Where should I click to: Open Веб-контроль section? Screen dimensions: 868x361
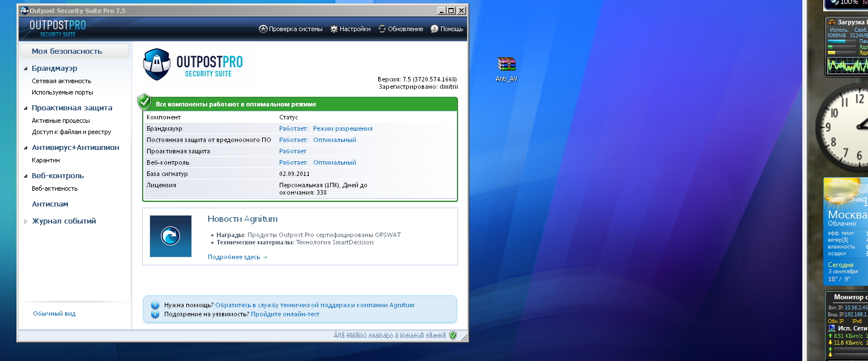58,175
